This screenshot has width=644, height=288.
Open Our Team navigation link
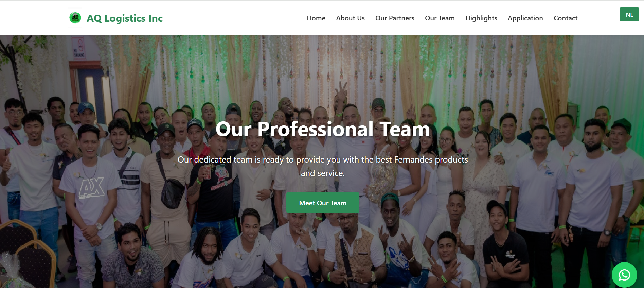(440, 18)
